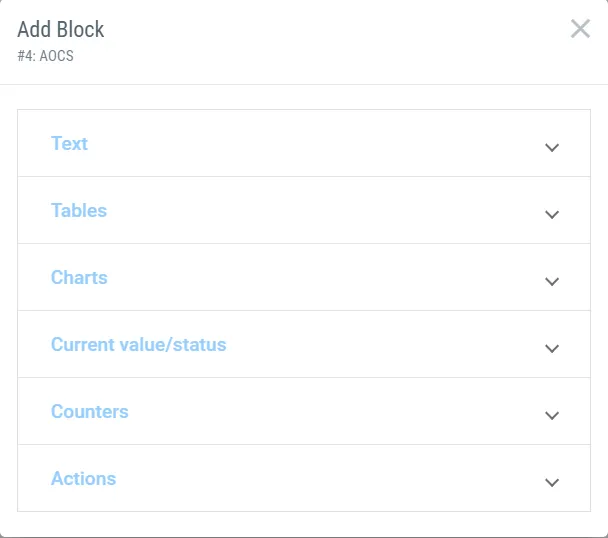Screen dimensions: 608x538
Task: Click the middle of the Actions row
Action: (304, 479)
